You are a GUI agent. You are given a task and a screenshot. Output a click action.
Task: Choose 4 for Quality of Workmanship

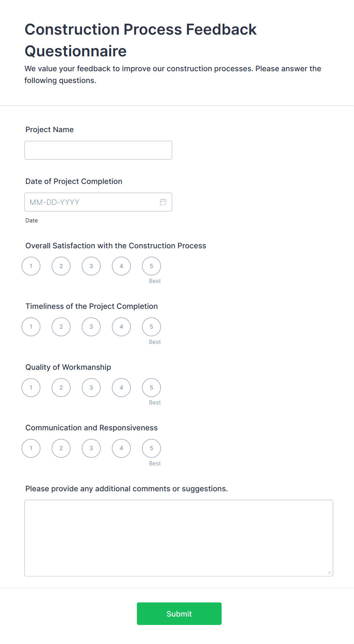click(121, 388)
